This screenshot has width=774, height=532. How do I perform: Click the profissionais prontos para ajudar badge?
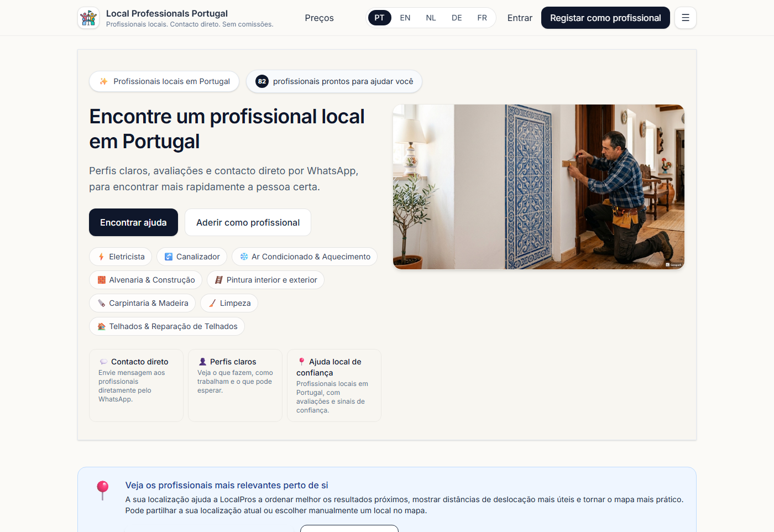(334, 81)
